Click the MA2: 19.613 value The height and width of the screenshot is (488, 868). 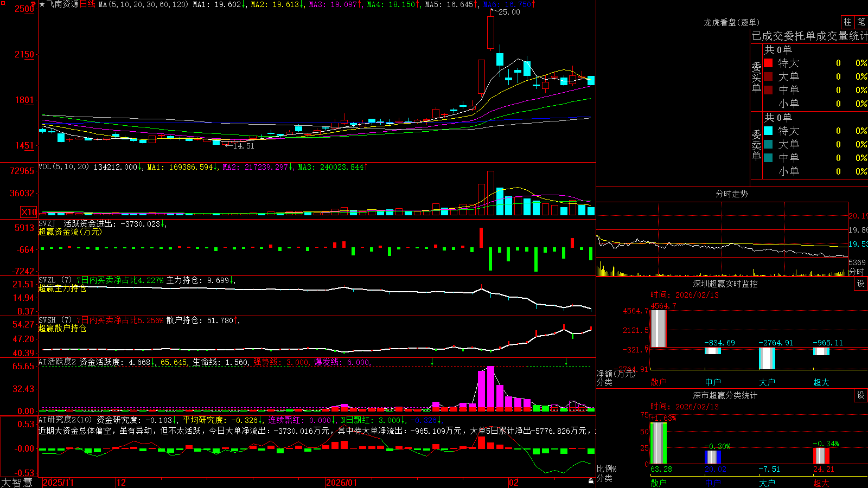tap(275, 4)
